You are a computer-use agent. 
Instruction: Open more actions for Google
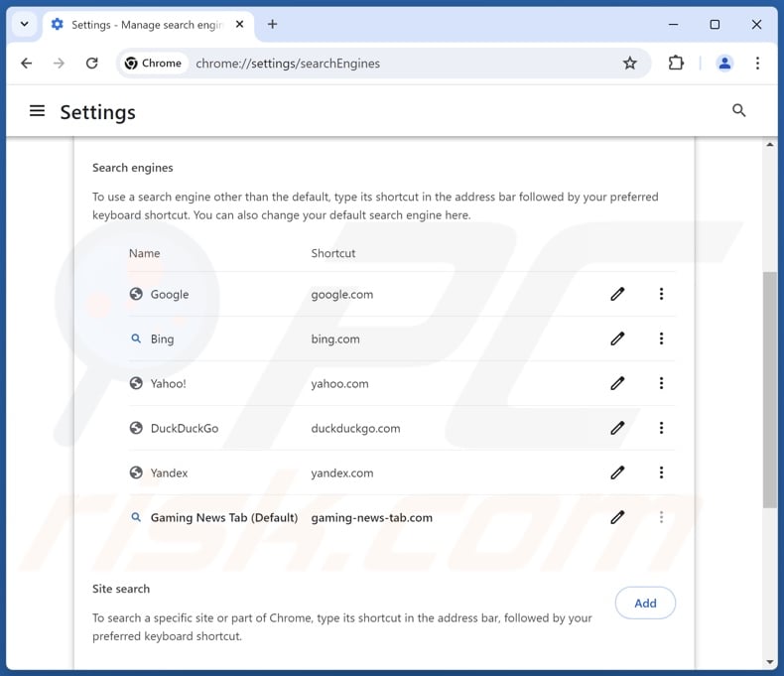pos(661,294)
